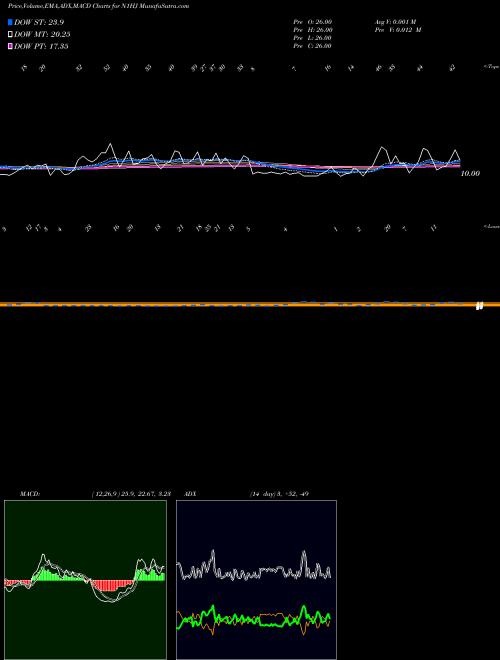Select the 'DOW PT: 17.35' label
Screen dimensions: 500x660
pyautogui.click(x=41, y=46)
